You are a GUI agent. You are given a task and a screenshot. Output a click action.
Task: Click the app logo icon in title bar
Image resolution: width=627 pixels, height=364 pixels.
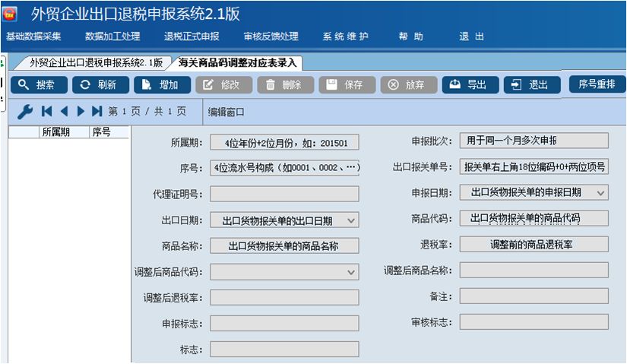click(x=10, y=14)
